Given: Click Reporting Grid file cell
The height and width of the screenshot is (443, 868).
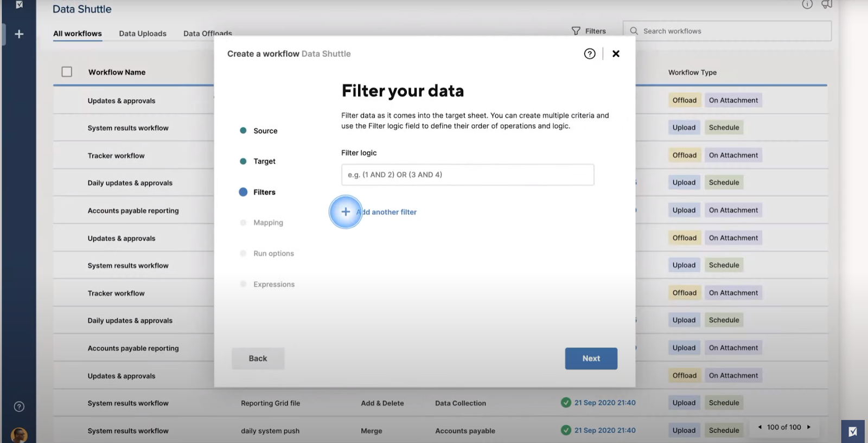Looking at the screenshot, I should coord(270,403).
